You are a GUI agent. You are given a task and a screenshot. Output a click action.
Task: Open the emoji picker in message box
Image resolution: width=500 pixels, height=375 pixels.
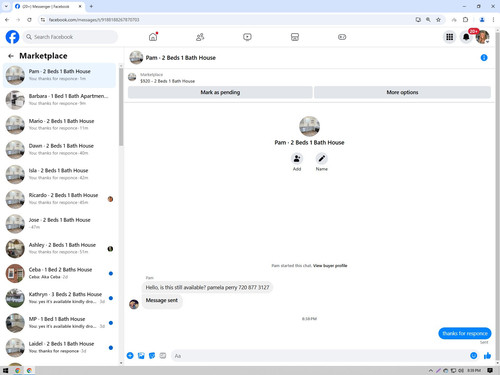click(474, 356)
